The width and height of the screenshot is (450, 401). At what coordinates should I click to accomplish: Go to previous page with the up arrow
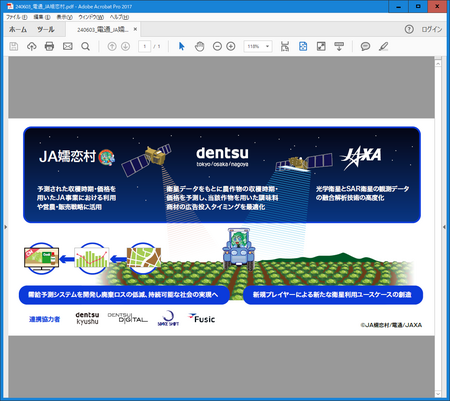pyautogui.click(x=112, y=46)
